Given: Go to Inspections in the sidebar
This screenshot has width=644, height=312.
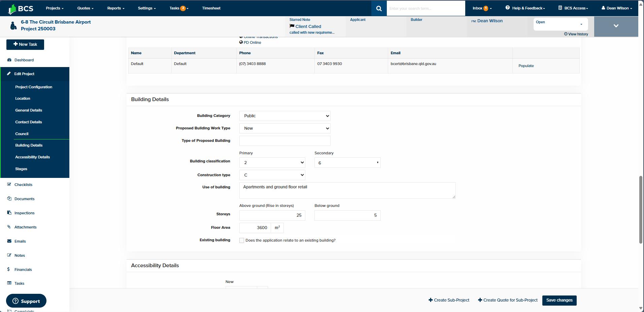Looking at the screenshot, I should (x=24, y=213).
